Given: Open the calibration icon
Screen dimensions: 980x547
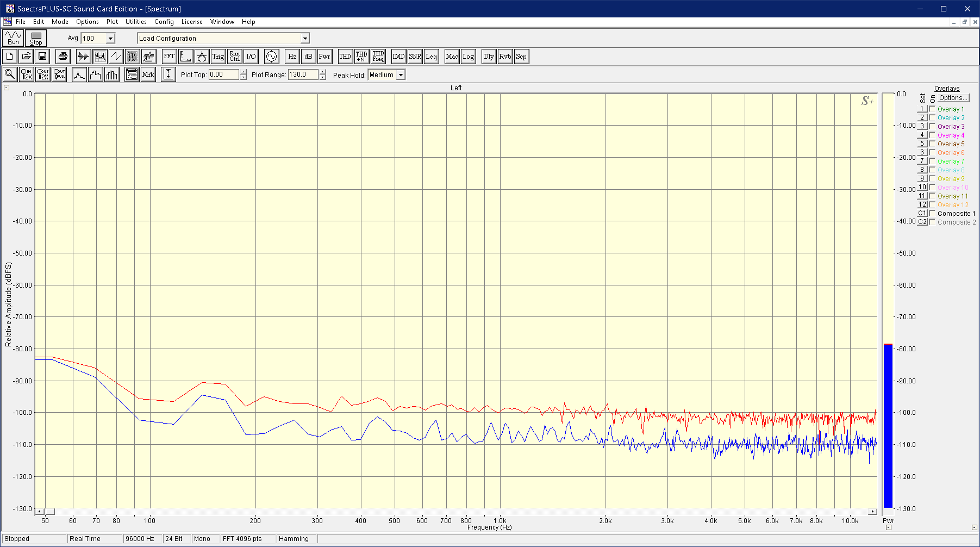Looking at the screenshot, I should click(202, 57).
